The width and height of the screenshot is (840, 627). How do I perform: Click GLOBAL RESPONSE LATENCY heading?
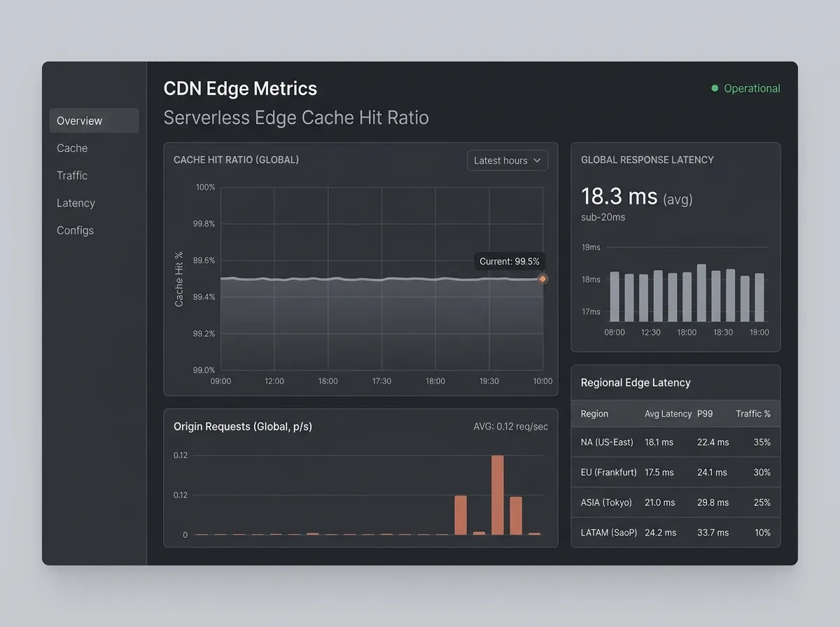pos(647,160)
